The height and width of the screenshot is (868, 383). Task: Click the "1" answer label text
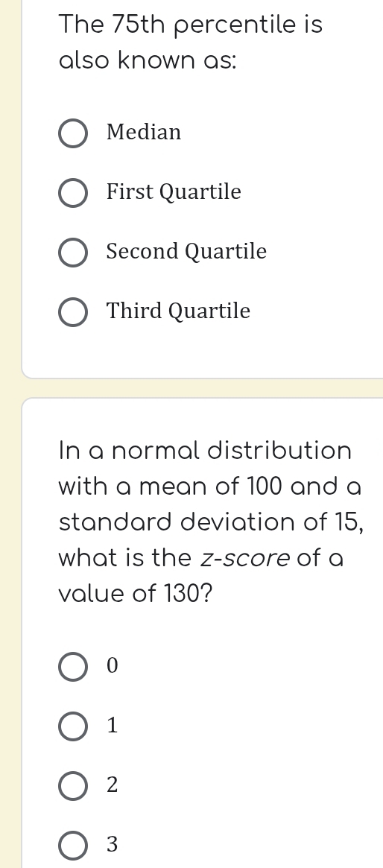coord(113,725)
